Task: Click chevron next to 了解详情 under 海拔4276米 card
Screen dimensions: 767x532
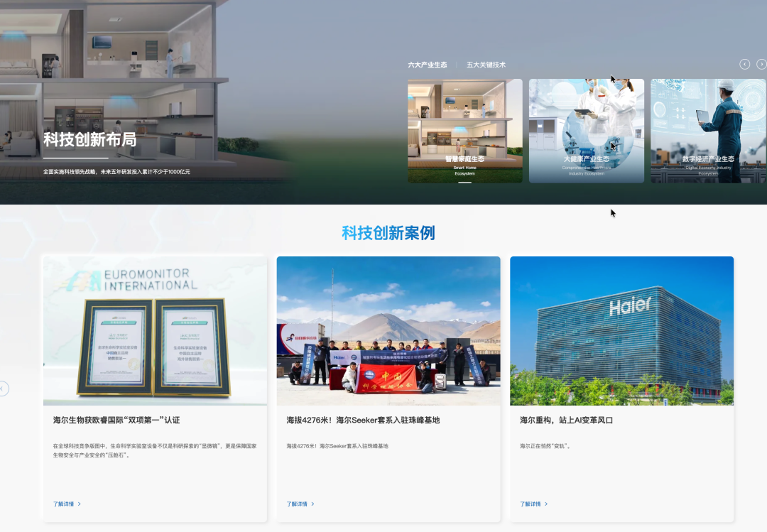Action: tap(312, 504)
